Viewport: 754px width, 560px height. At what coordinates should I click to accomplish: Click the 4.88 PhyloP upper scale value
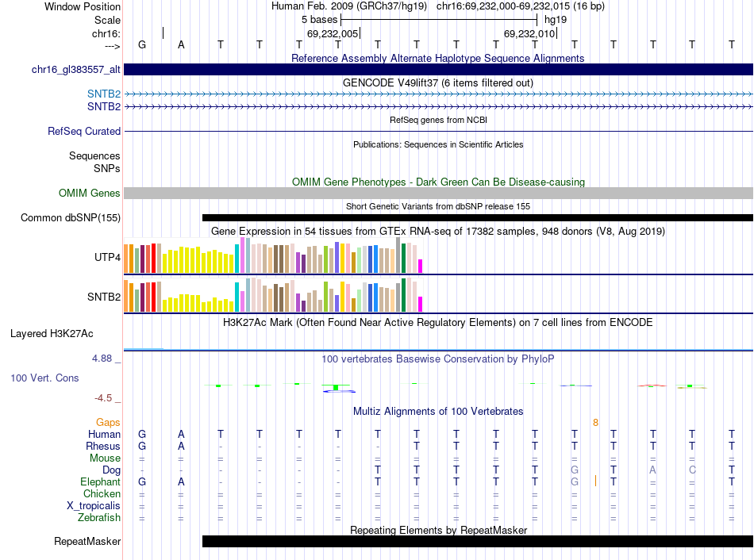(x=102, y=359)
